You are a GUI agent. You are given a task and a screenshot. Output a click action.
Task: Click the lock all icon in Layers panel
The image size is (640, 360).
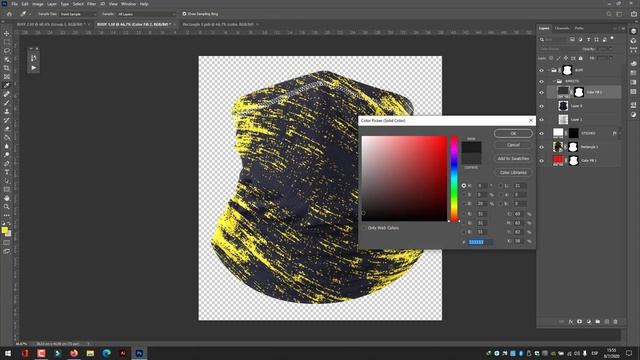click(x=580, y=58)
